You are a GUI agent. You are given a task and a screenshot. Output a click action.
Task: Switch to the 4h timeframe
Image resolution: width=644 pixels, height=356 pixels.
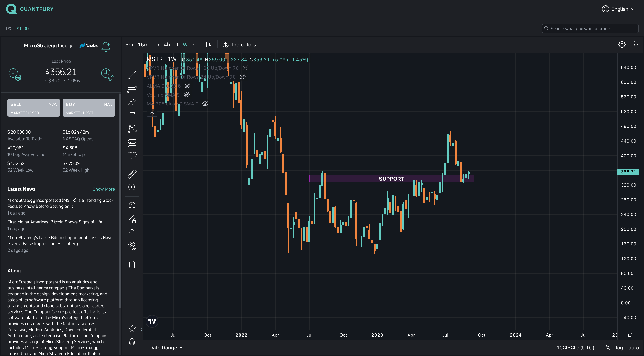pos(167,45)
